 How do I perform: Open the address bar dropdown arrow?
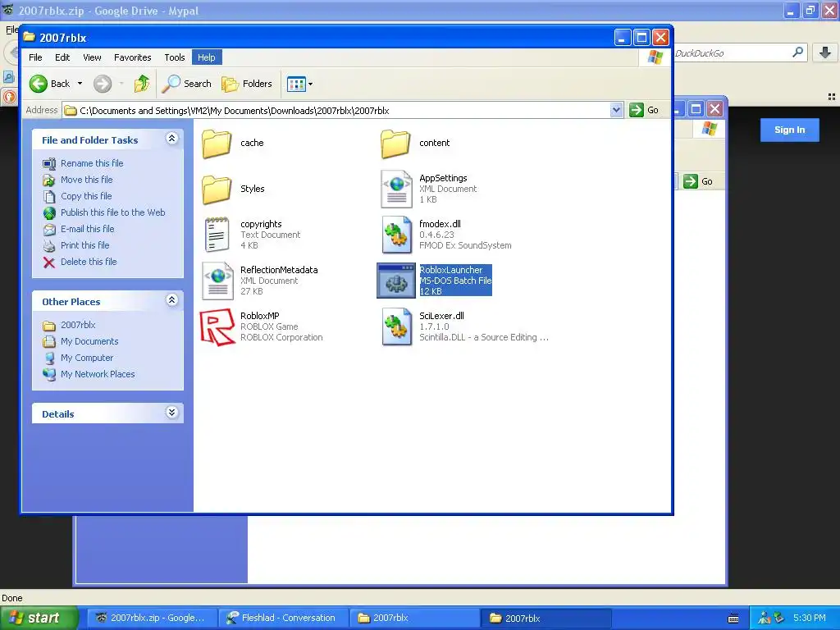[x=616, y=111]
